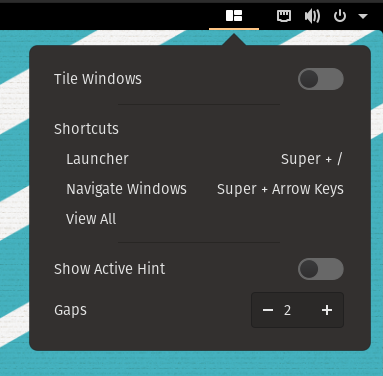Click the Show Active Hint label

click(110, 269)
